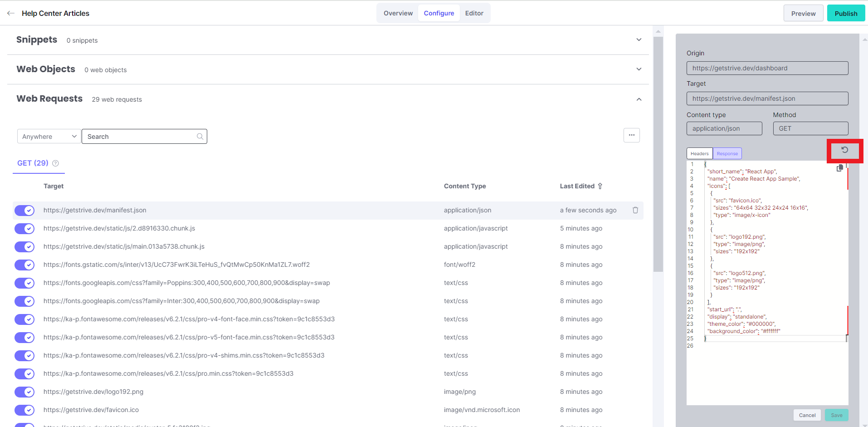Click the Last Edited sort arrow

[x=600, y=186]
